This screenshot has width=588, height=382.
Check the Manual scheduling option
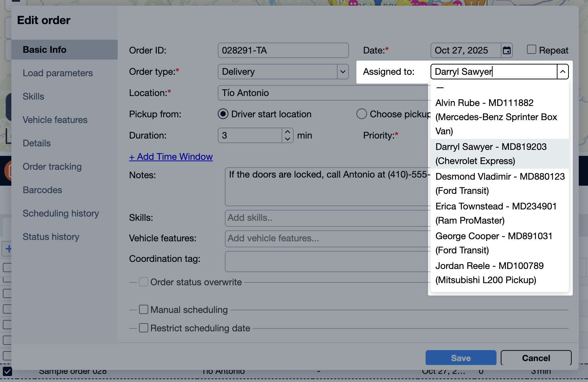(x=143, y=309)
